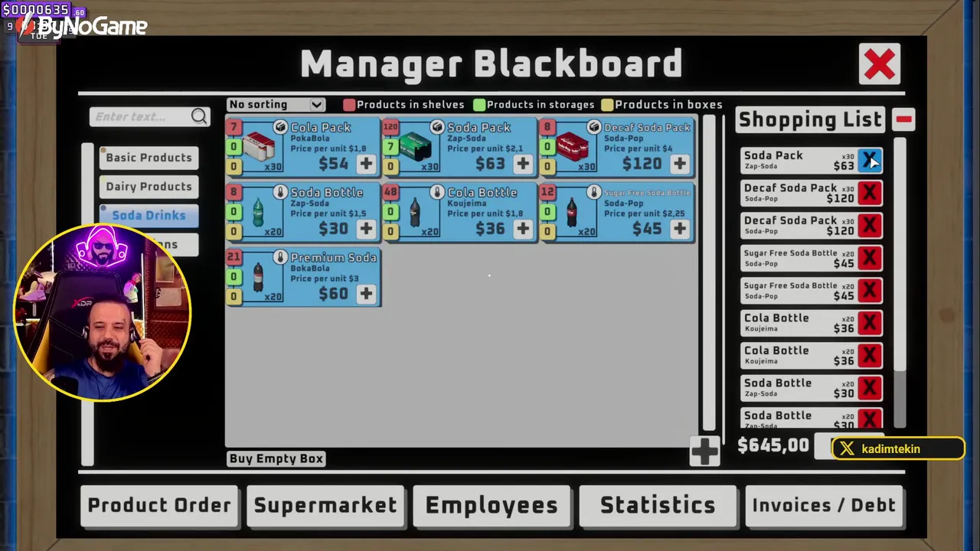Add Decaf Soda Pack with plus
Screen dimensions: 980x551
pyautogui.click(x=680, y=164)
